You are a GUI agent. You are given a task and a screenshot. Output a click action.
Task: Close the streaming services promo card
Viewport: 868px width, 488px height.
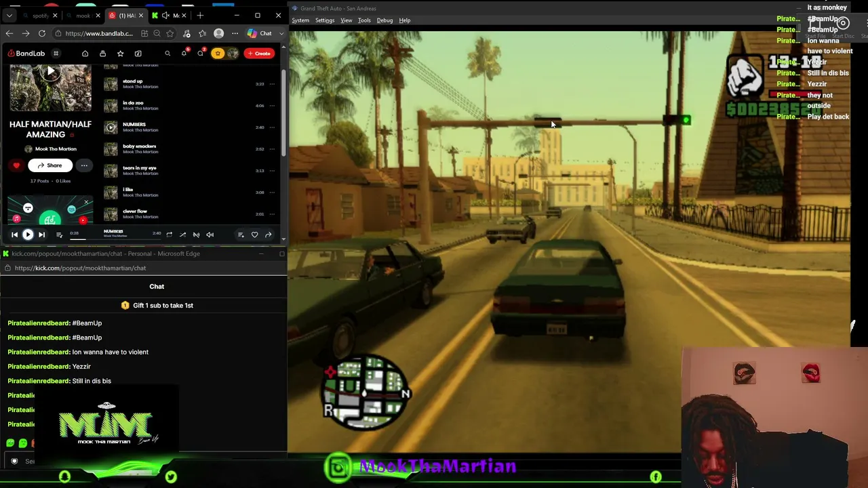(86, 202)
